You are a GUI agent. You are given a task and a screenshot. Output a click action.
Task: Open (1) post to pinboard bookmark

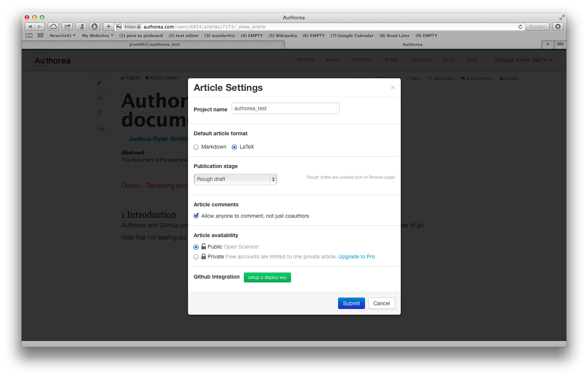[x=141, y=36]
